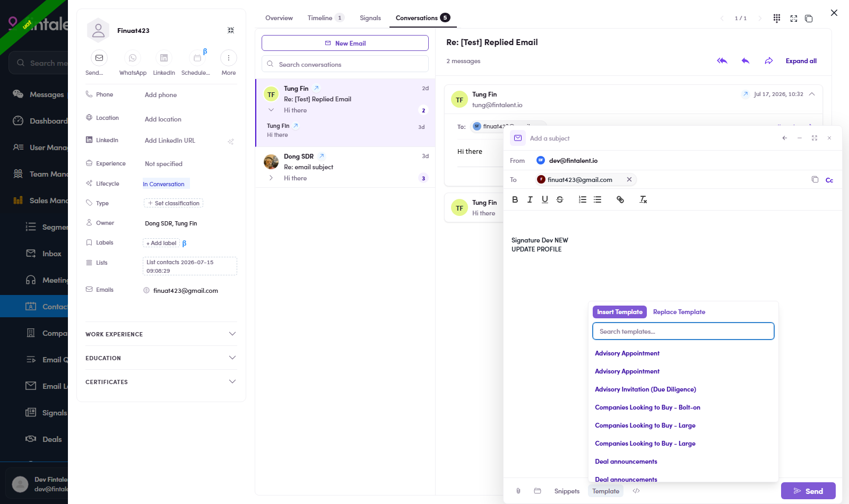The height and width of the screenshot is (504, 849).
Task: Click the New Email button
Action: tap(345, 43)
